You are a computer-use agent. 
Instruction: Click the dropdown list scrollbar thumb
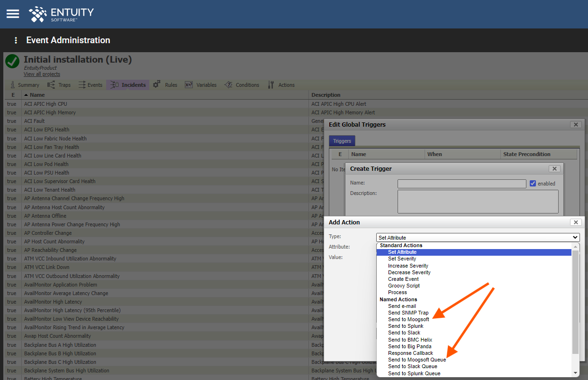(x=576, y=303)
